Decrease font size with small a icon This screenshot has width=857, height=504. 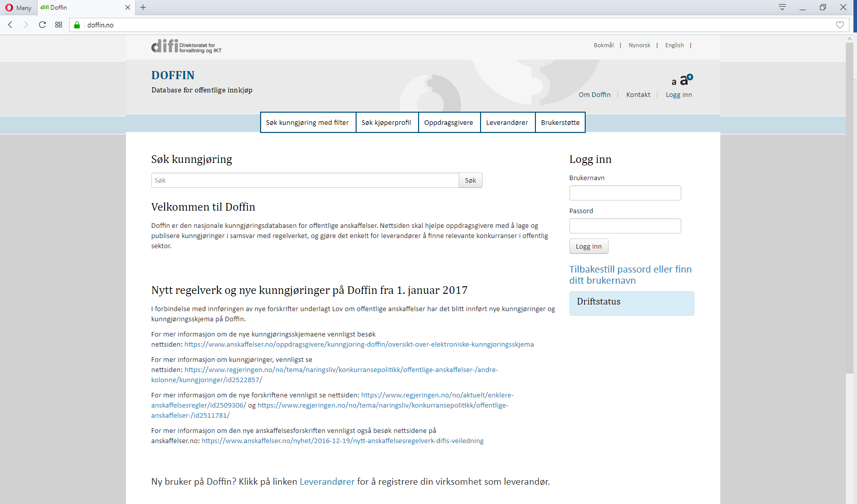click(x=674, y=82)
